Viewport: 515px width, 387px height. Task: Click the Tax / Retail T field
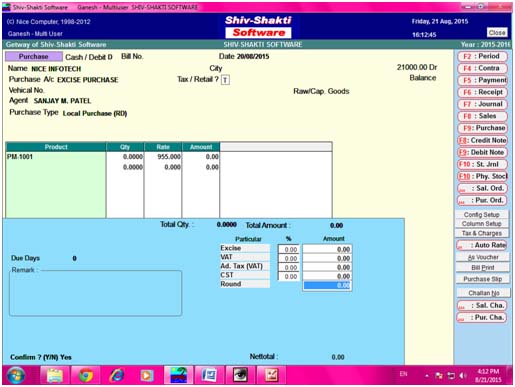225,80
